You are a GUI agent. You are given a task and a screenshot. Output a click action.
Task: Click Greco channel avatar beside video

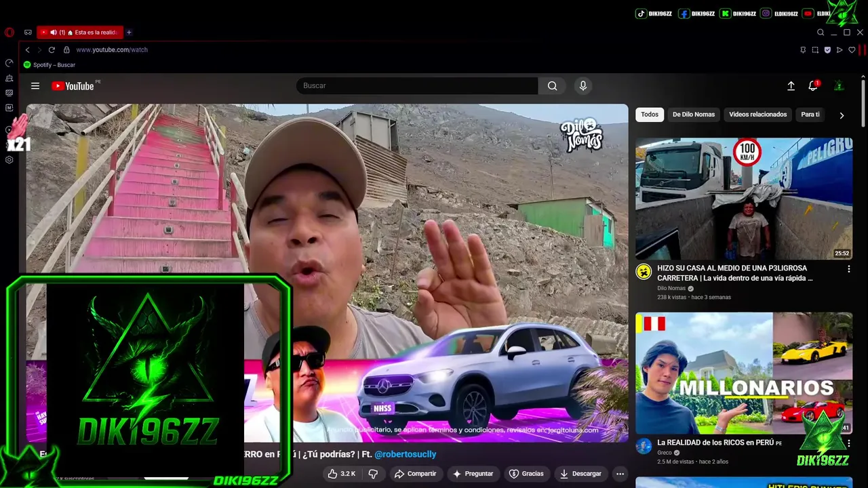pyautogui.click(x=644, y=446)
